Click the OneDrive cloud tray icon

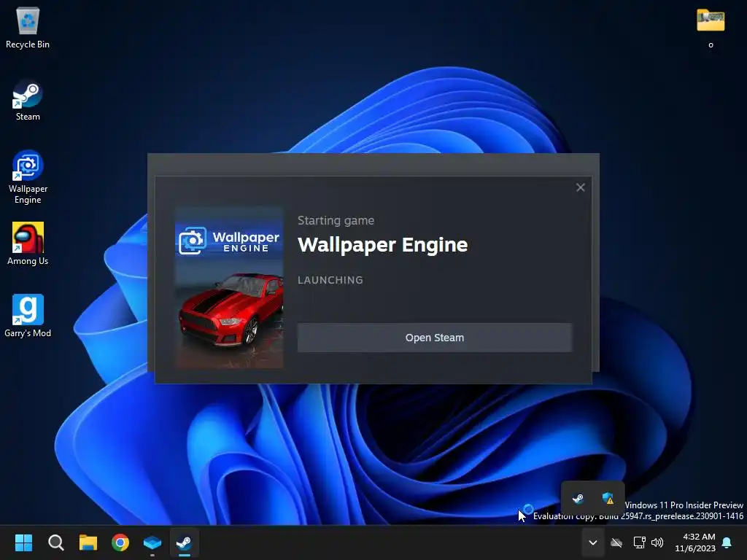coord(616,542)
